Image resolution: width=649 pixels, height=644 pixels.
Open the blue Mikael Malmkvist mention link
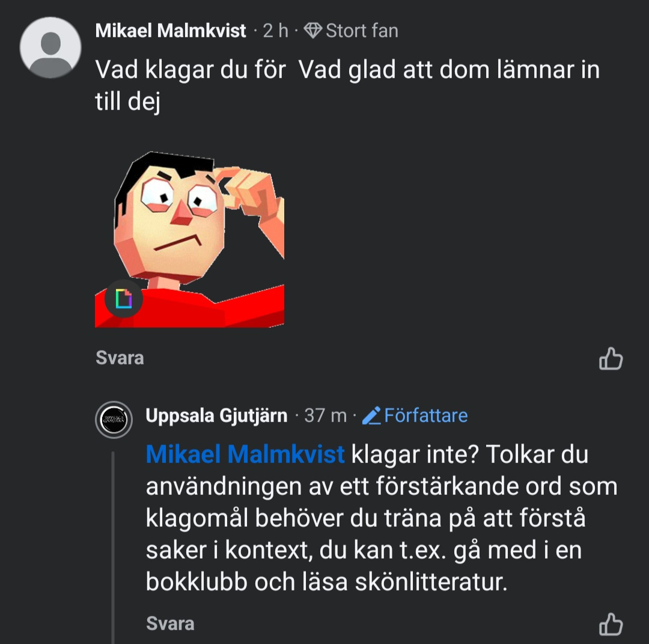[245, 455]
